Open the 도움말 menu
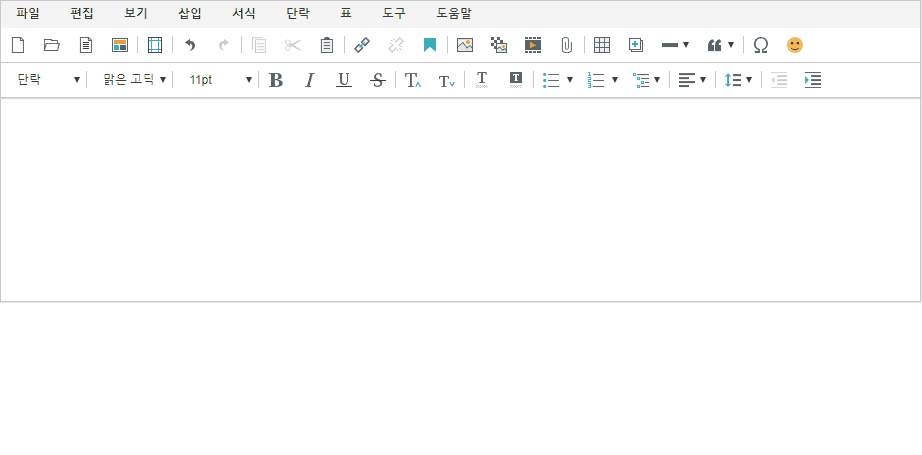 pyautogui.click(x=454, y=14)
